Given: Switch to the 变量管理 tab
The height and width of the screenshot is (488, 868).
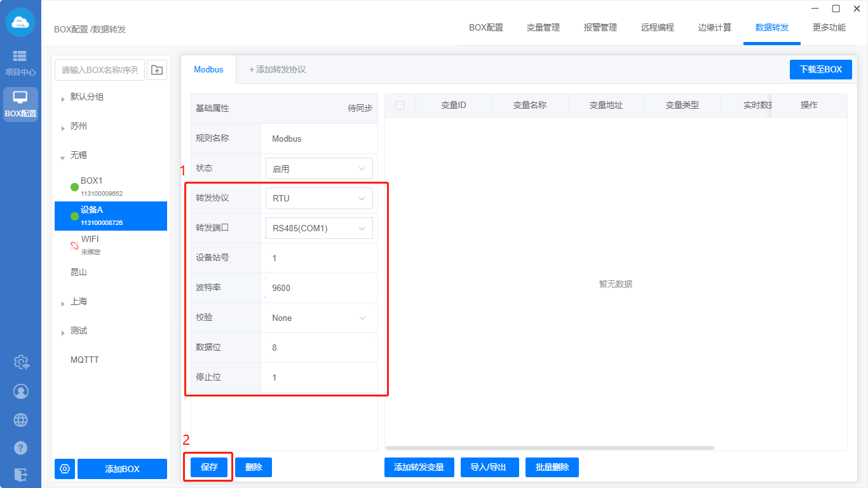Looking at the screenshot, I should click(543, 28).
